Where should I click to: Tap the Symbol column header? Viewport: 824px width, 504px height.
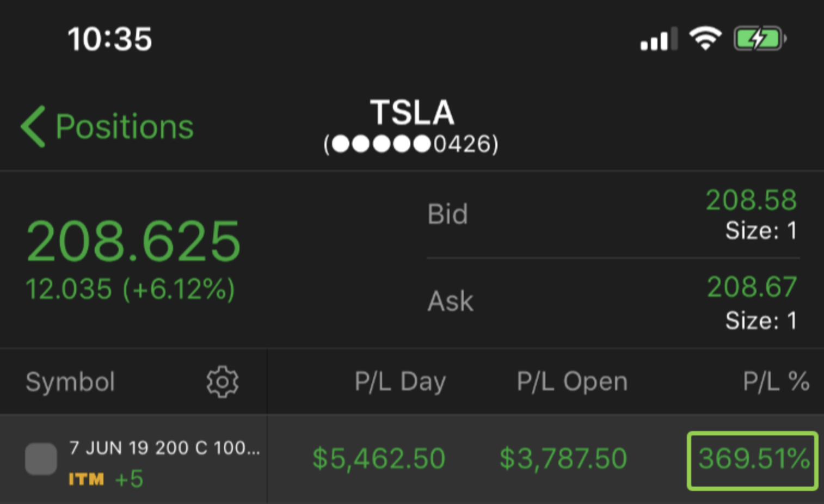click(70, 382)
